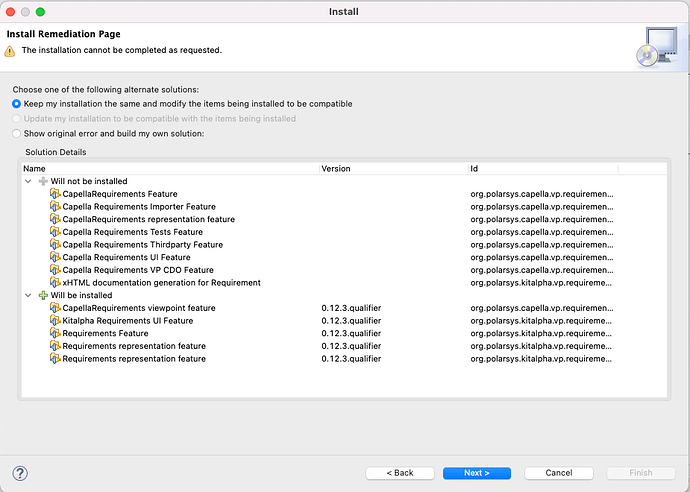Click the Id of Capella Requirements Tests Feature
This screenshot has width=690, height=492.
(542, 232)
